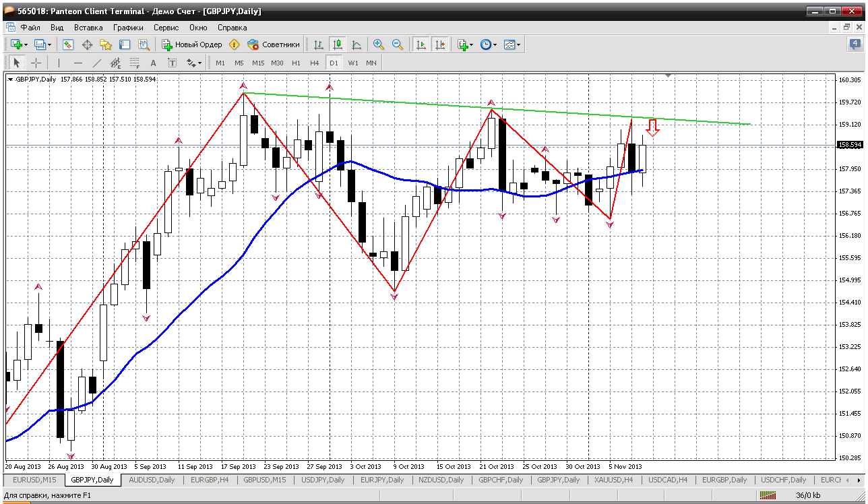The image size is (868, 504).
Task: Switch to the USDCHF,Daily chart tab
Action: point(783,480)
